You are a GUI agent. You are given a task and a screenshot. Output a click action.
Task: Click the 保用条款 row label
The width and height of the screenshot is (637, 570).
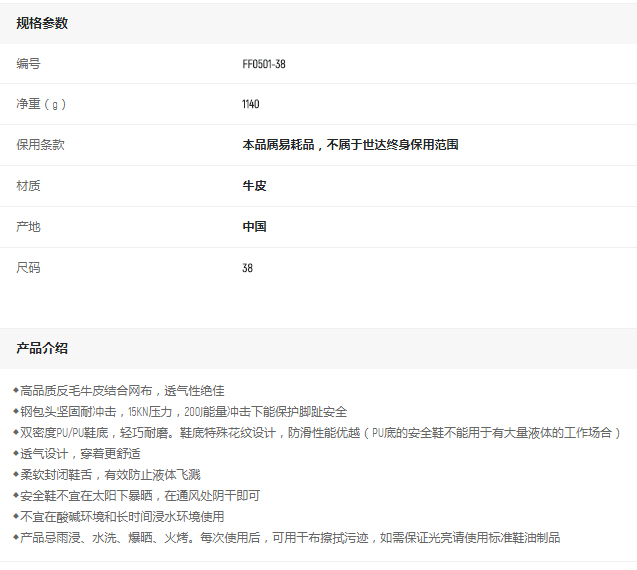40,145
